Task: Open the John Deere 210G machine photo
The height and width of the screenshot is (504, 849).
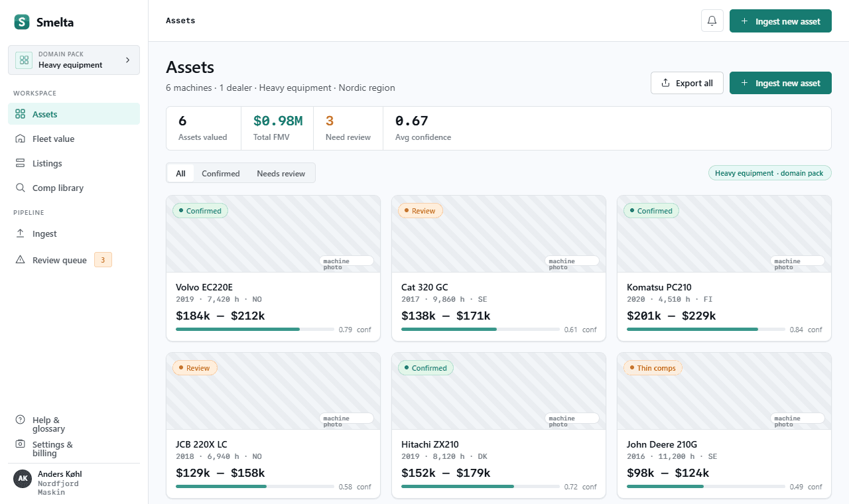Action: tap(724, 391)
